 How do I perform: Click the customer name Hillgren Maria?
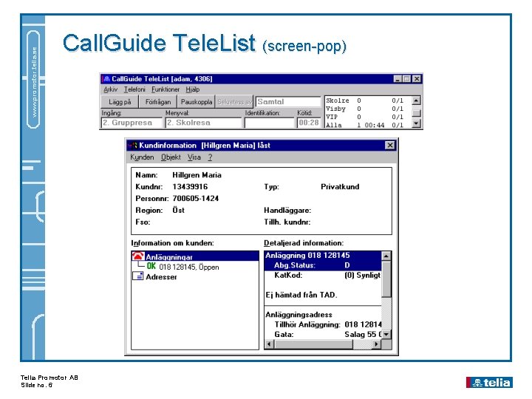(x=197, y=175)
